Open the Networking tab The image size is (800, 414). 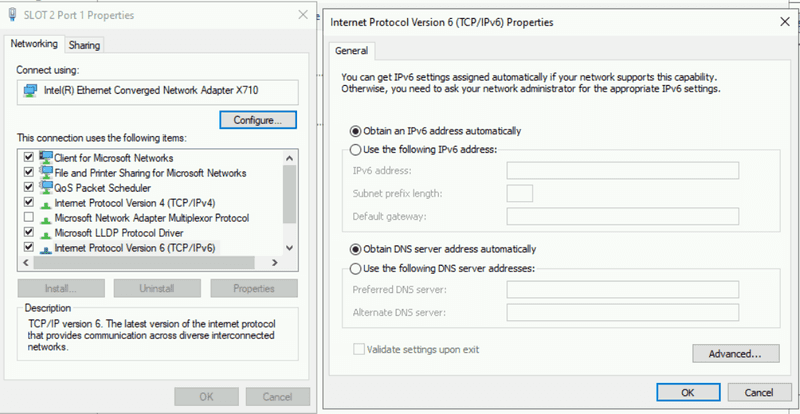(34, 44)
